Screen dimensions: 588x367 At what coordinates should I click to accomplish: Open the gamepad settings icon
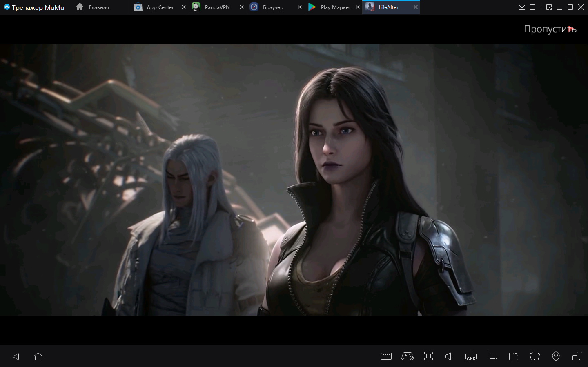tap(407, 356)
